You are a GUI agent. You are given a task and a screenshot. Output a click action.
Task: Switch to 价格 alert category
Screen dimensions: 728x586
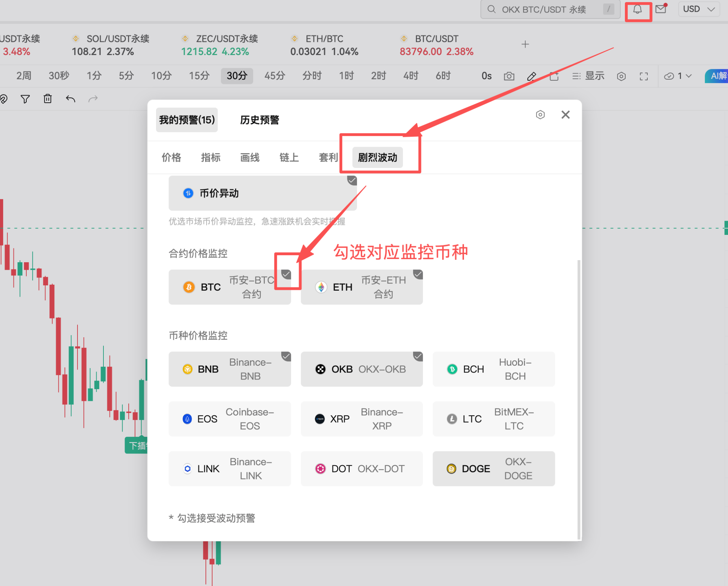171,157
